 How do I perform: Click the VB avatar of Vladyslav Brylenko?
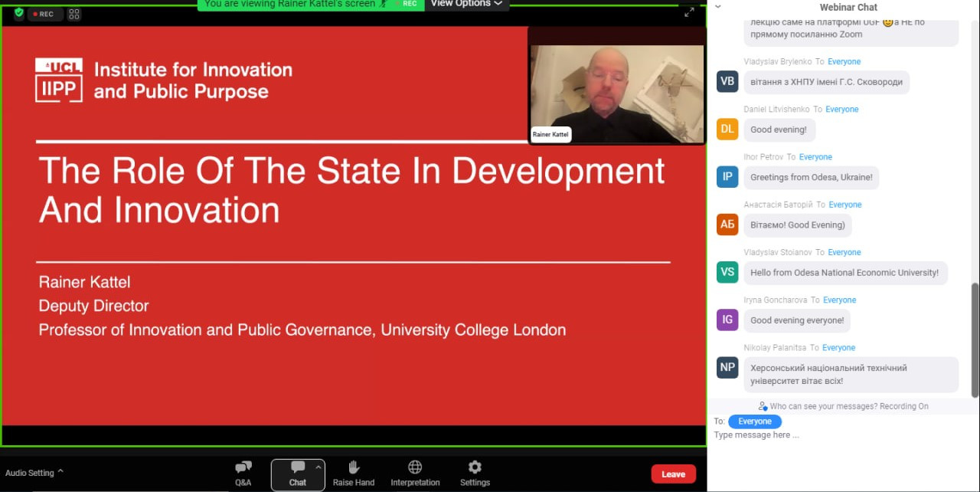[x=727, y=81]
